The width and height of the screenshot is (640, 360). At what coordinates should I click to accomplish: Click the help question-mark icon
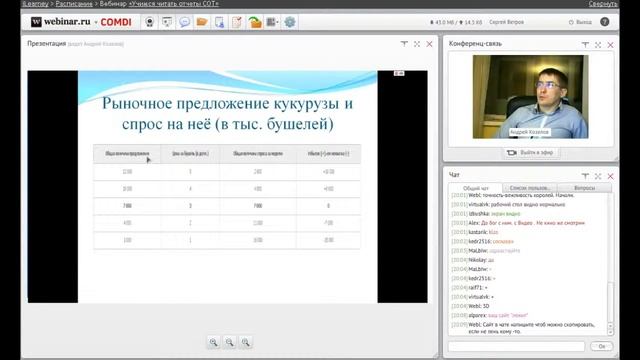(x=604, y=22)
